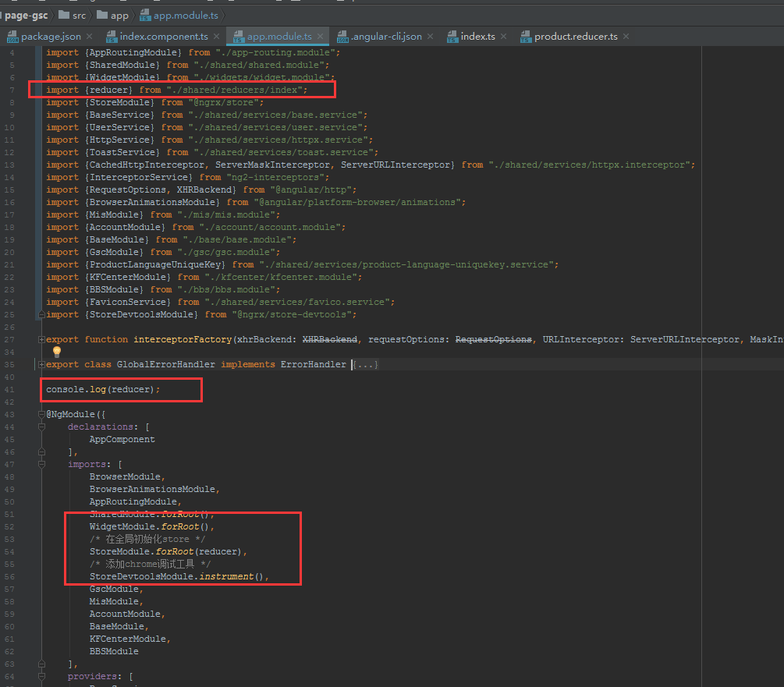The image size is (784, 687).
Task: Click the TS icon on index.component.ts tab
Action: coord(111,37)
